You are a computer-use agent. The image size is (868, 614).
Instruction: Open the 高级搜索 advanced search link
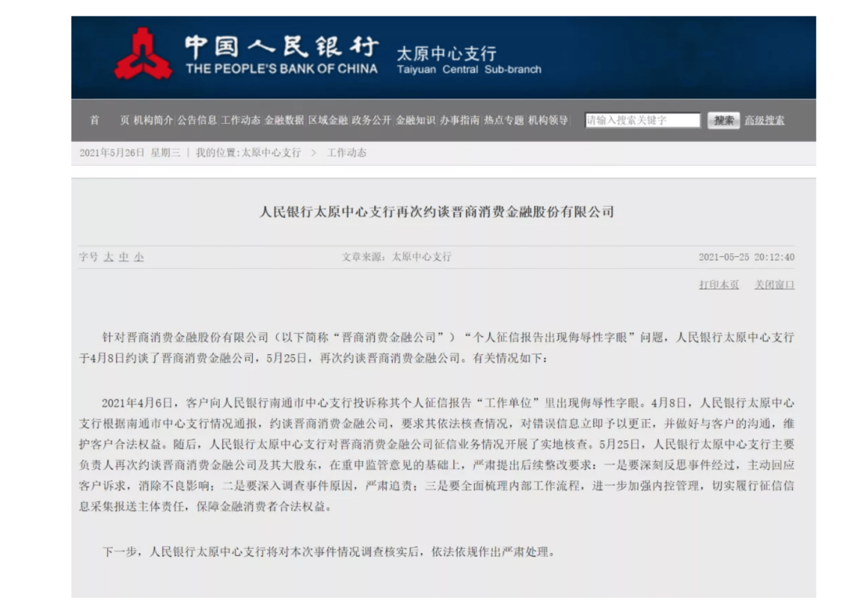click(765, 121)
